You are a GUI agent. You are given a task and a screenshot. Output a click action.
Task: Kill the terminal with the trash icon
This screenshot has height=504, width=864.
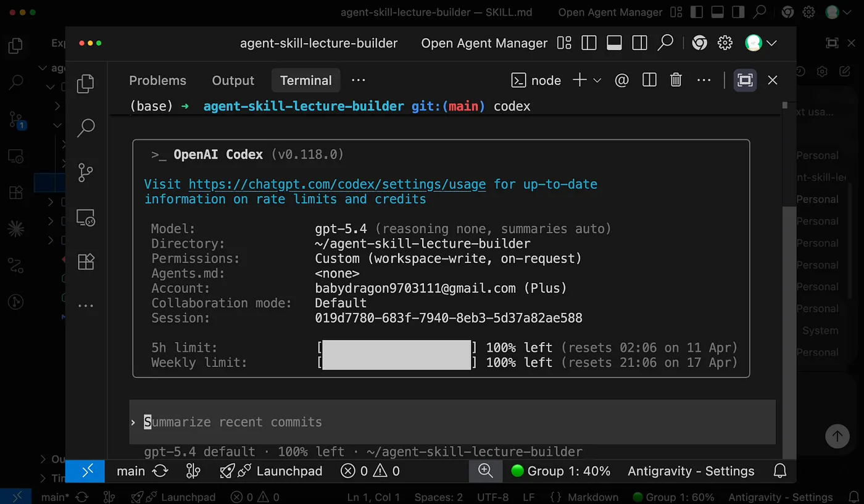[676, 80]
